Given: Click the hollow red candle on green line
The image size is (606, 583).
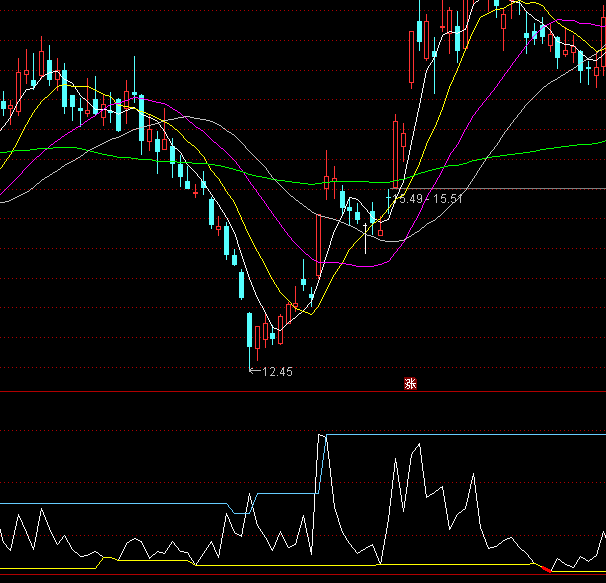Looking at the screenshot, I should [x=327, y=182].
